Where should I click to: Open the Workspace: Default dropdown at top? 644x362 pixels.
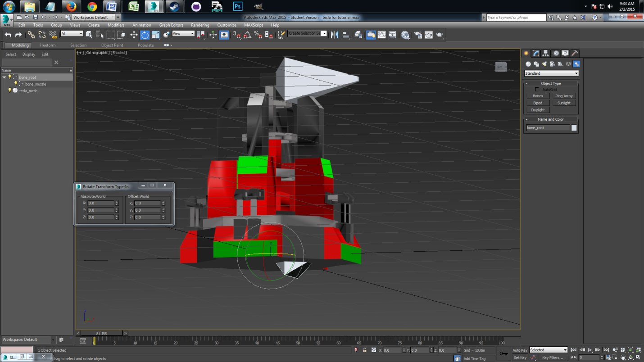93,17
